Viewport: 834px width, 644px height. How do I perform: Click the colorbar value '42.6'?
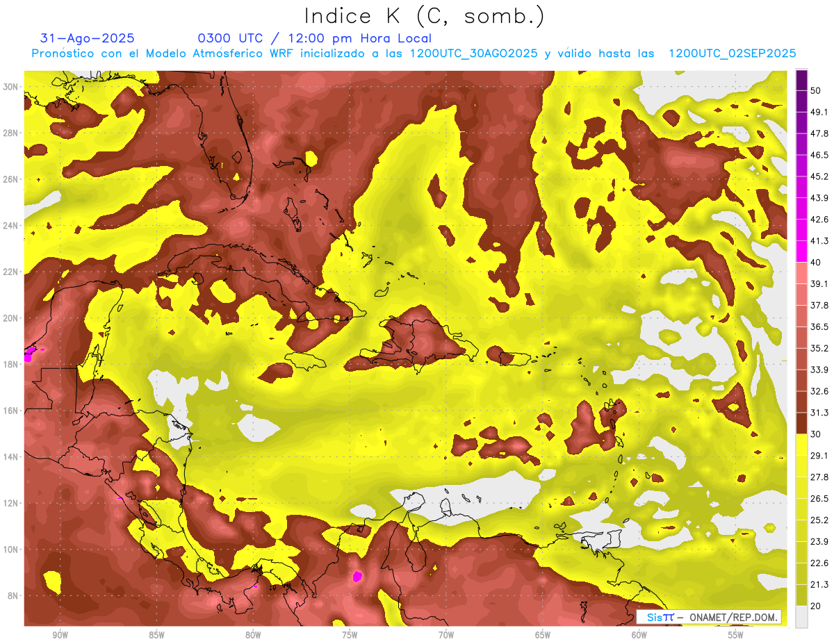pyautogui.click(x=819, y=220)
